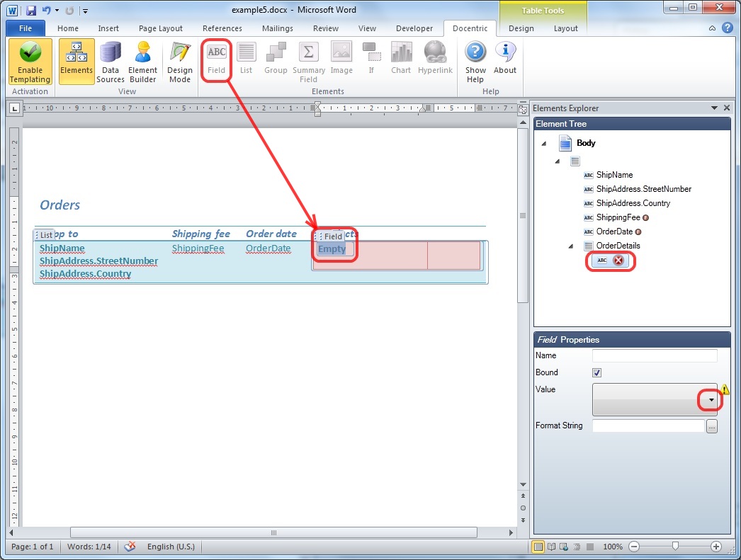Open the File tab
Viewport: 741px width, 560px height.
[26, 28]
